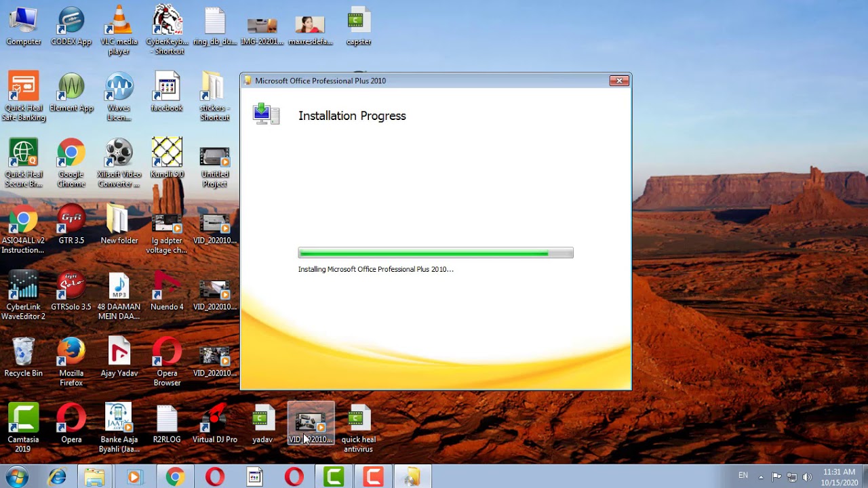Screen dimensions: 868x488
Task: Open Google Chrome from the taskbar
Action: (x=174, y=477)
